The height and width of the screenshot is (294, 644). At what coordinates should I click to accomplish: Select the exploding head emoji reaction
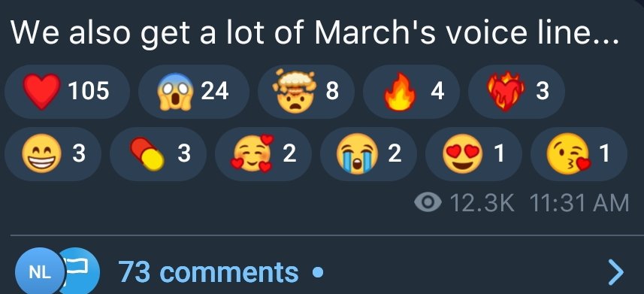[x=306, y=91]
